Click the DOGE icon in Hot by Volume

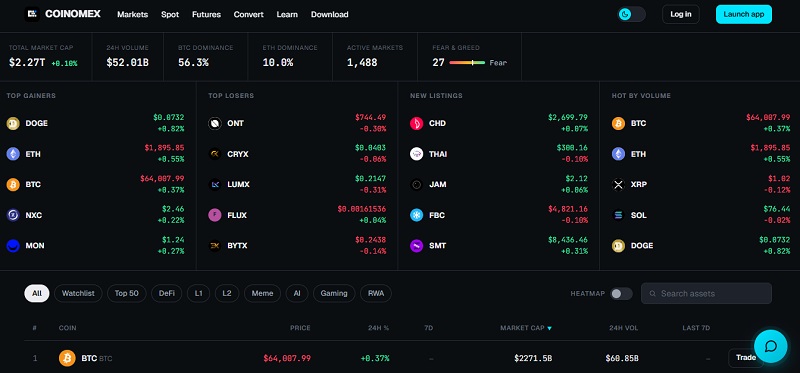tap(618, 246)
